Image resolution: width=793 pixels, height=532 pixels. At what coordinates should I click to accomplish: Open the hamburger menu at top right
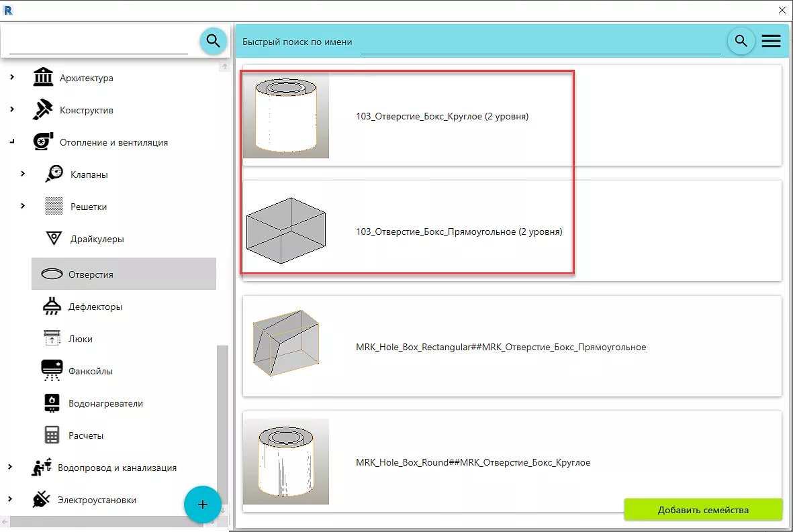click(771, 41)
